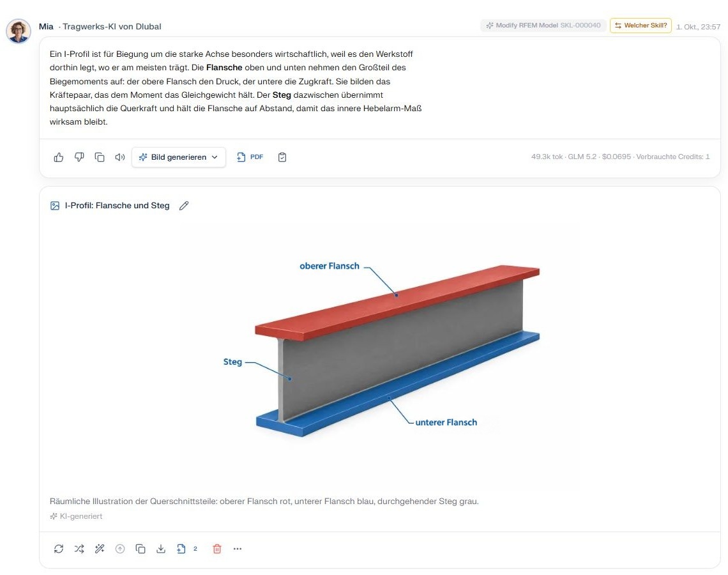Edit the image title with pencil icon
The height and width of the screenshot is (575, 728).
coord(184,205)
